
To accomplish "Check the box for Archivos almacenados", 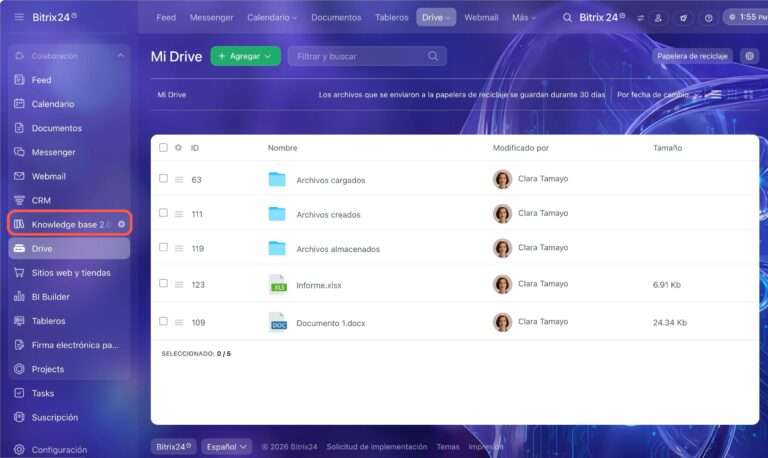I will click(163, 247).
